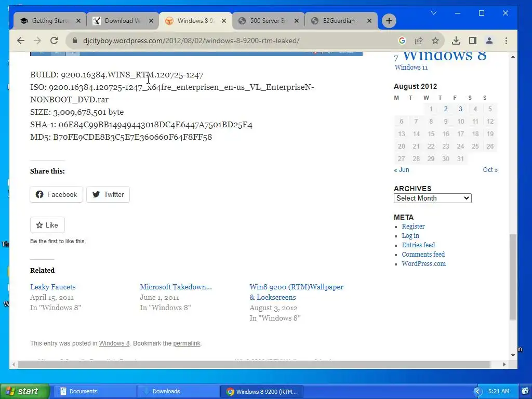This screenshot has height=399, width=532.
Task: Open calendar day 3 posts
Action: [x=460, y=109]
